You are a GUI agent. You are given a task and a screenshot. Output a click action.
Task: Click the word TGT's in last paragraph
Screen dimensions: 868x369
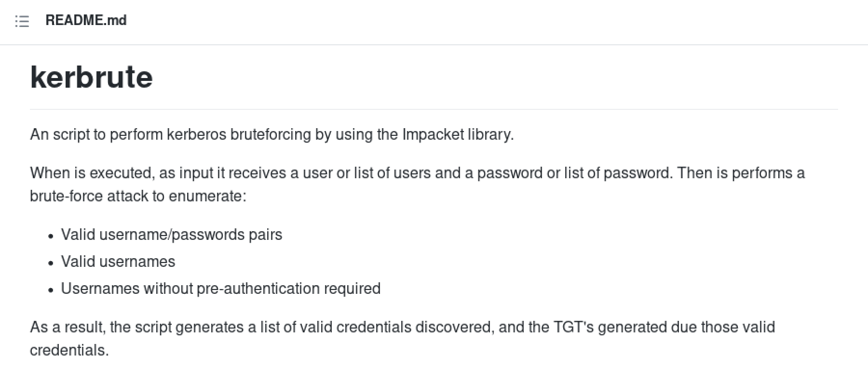[573, 327]
